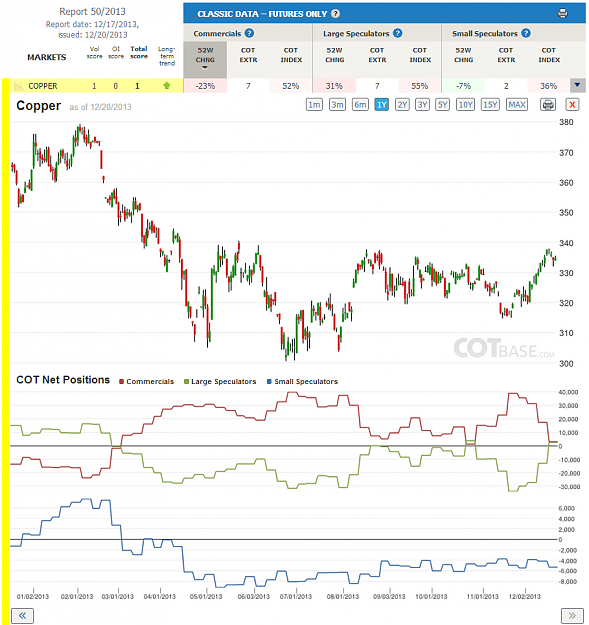This screenshot has width=589, height=625.
Task: Click the green long-term trend arrow
Action: [x=167, y=86]
